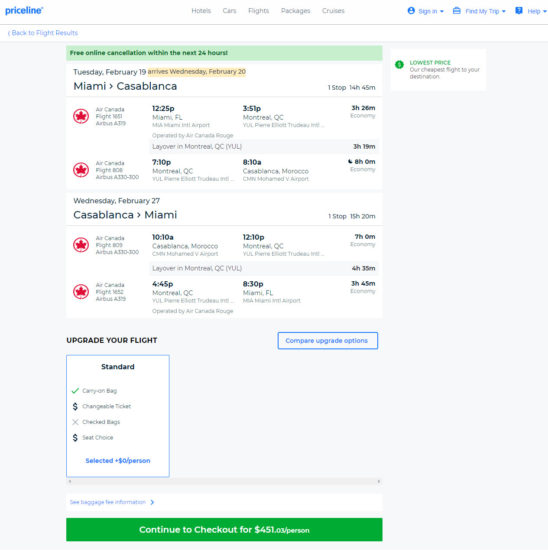
Task: Go Back to Flight Results
Action: (x=43, y=33)
